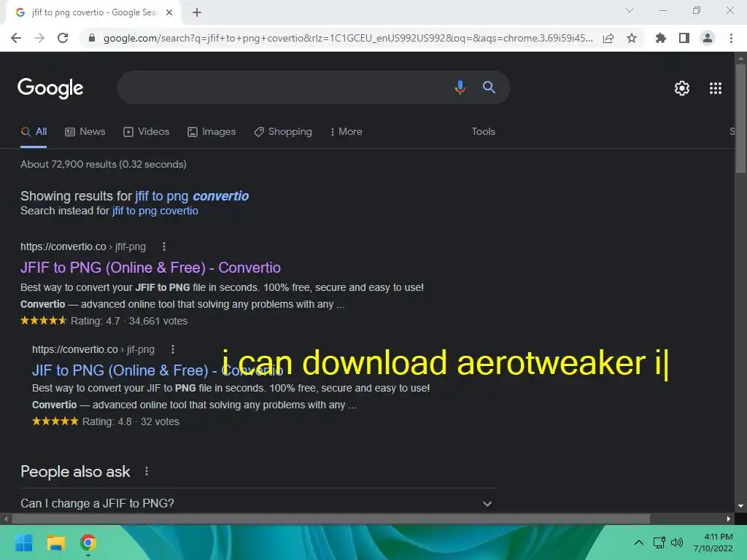Viewport: 747px width, 560px height.
Task: Reload the current Google search page
Action: [x=63, y=38]
